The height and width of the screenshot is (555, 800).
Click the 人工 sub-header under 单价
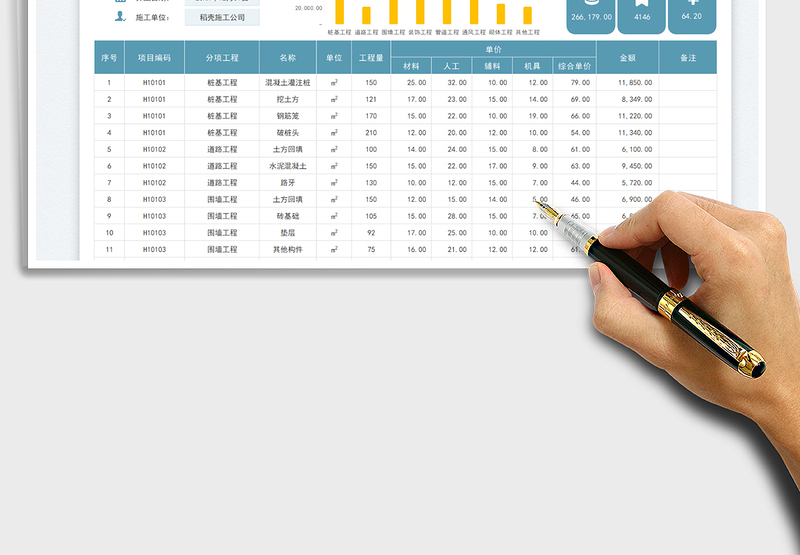point(452,66)
